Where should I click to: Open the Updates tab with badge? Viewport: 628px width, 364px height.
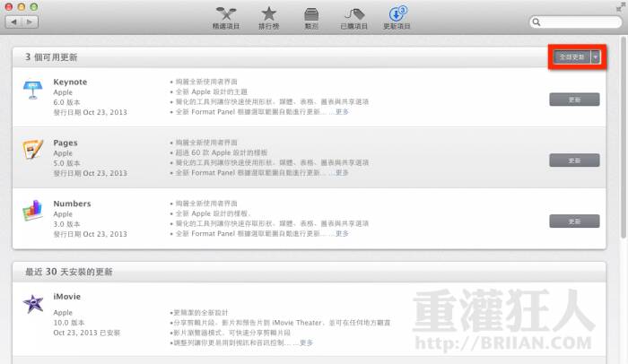point(397,18)
